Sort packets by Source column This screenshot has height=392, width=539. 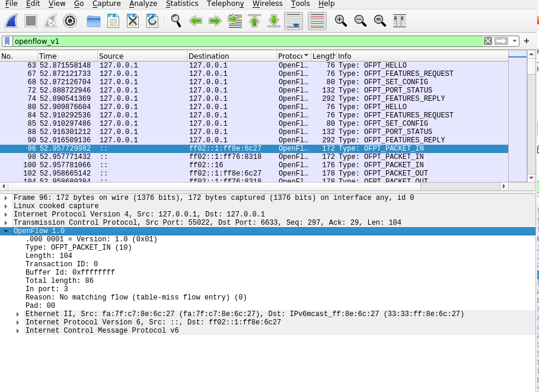[142, 56]
